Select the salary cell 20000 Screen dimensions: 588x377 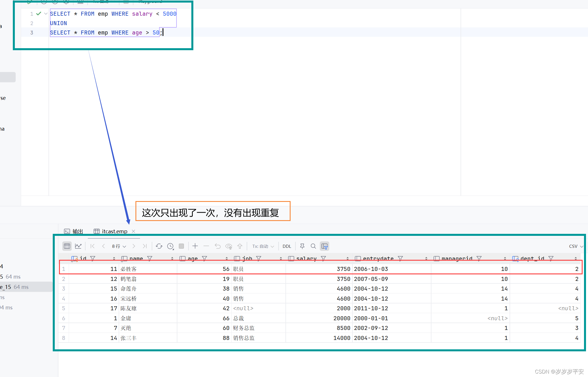(x=319, y=318)
